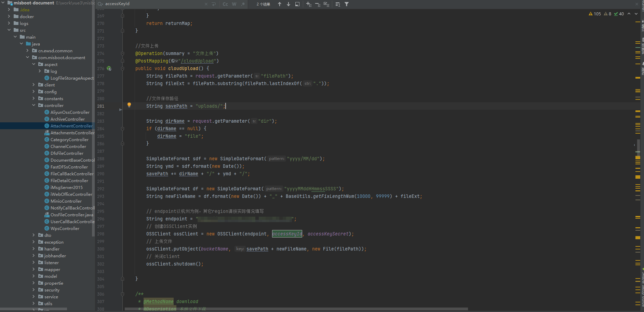644x312 pixels.
Task: Select all occurrences icon
Action: [x=326, y=4]
